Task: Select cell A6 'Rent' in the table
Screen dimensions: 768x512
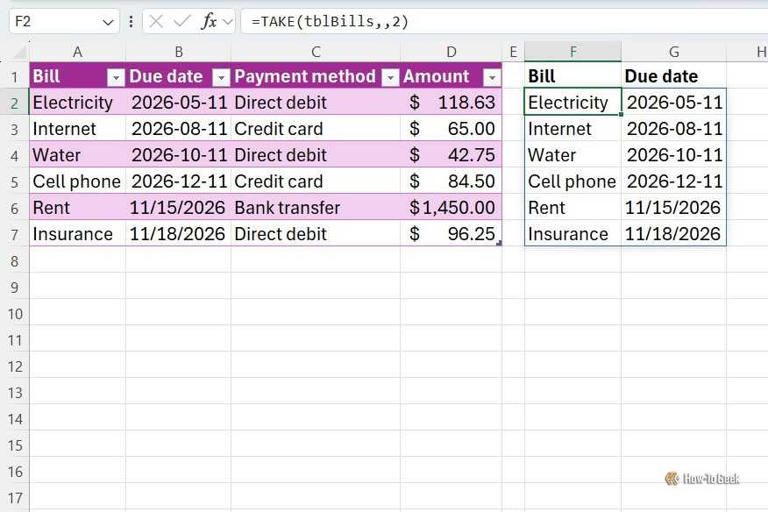Action: [x=77, y=208]
